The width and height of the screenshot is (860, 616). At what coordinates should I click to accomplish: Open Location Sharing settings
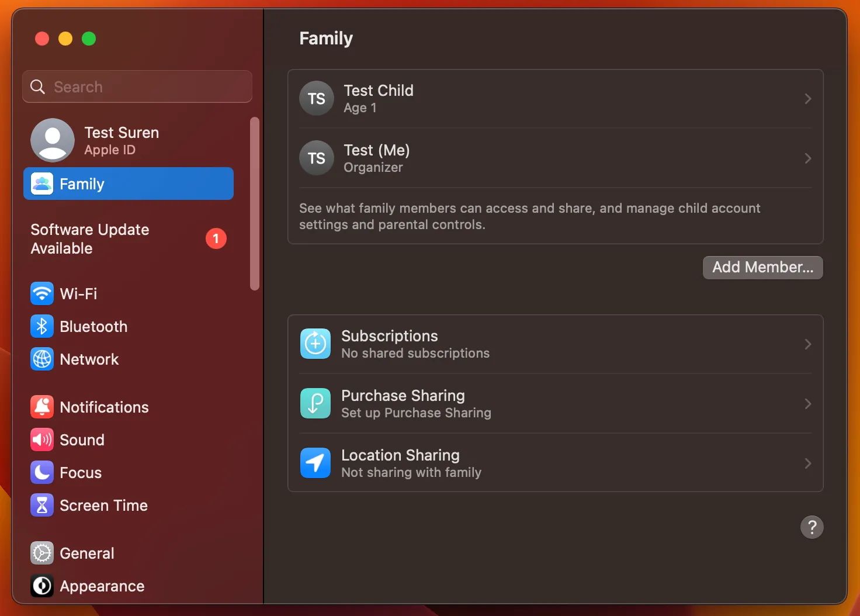click(x=555, y=463)
